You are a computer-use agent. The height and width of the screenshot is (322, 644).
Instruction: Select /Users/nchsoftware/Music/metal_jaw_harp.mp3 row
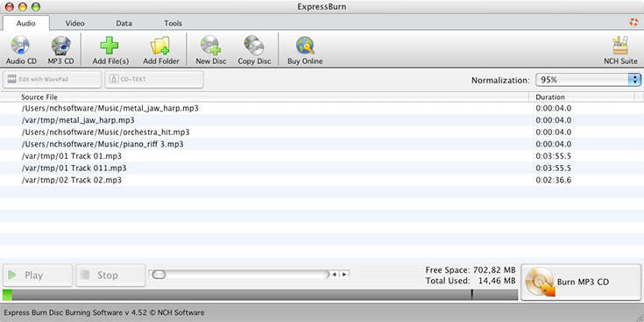(322, 109)
